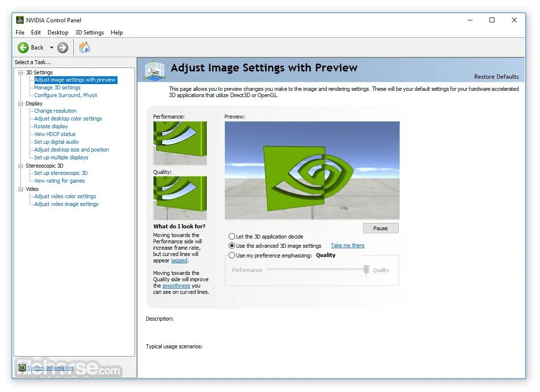Image resolution: width=540 pixels, height=392 pixels.
Task: Select Set up multiple displays
Action: click(x=61, y=157)
